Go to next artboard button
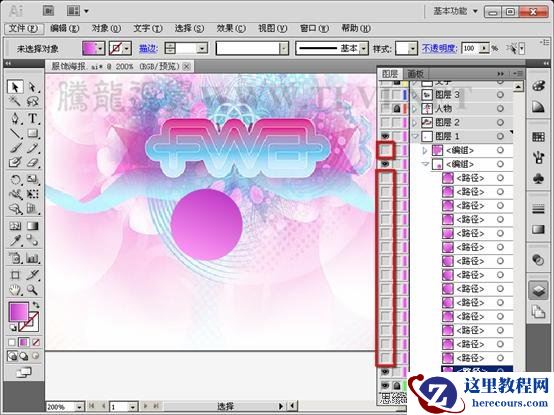 146,406
